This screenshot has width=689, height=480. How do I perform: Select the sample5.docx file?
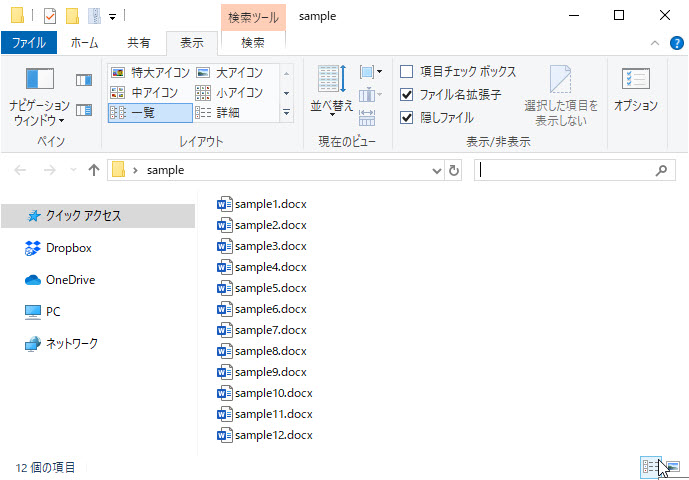pyautogui.click(x=270, y=288)
